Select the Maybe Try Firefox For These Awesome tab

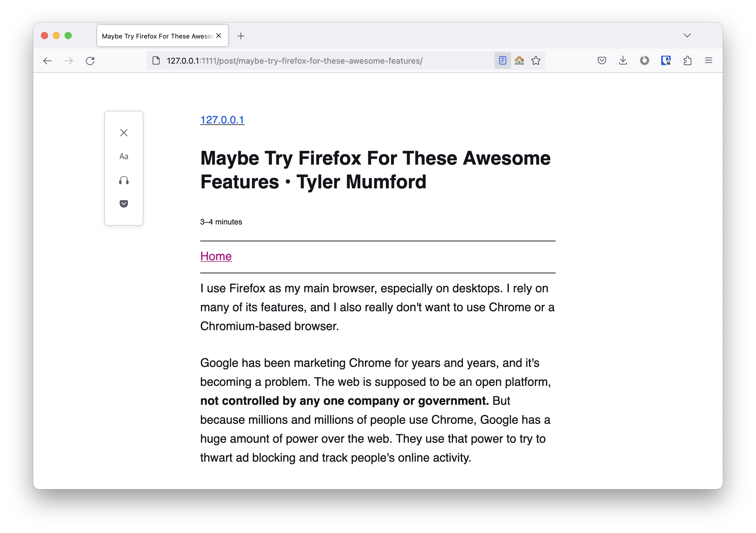tap(162, 36)
